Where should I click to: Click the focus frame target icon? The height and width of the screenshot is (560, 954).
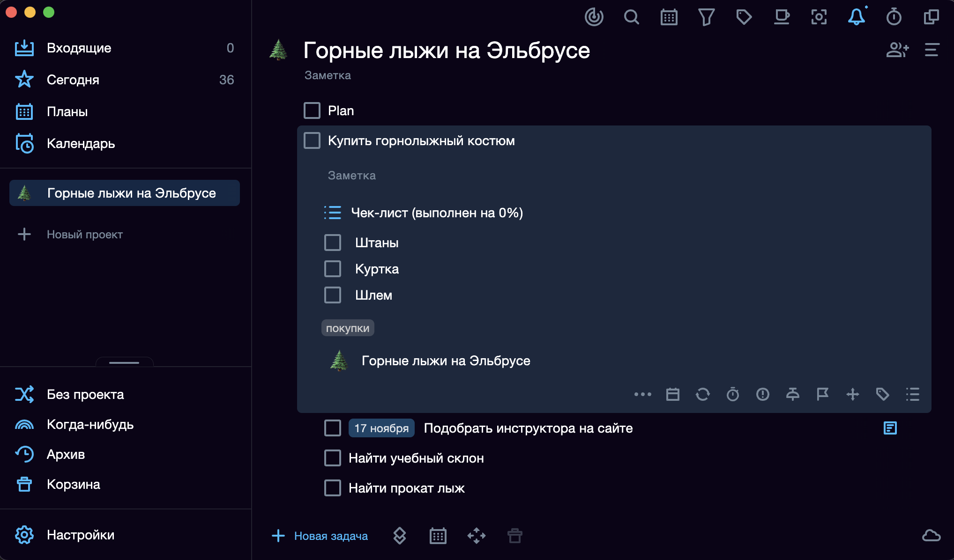coord(819,17)
